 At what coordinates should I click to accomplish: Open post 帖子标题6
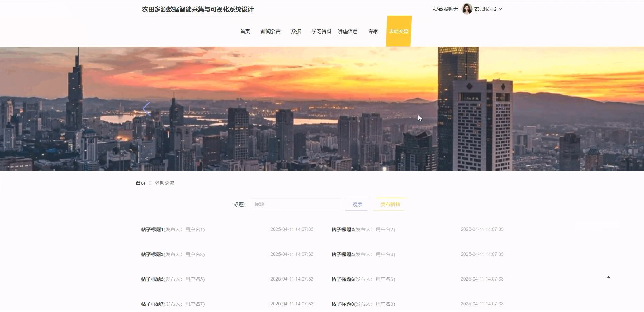click(342, 279)
